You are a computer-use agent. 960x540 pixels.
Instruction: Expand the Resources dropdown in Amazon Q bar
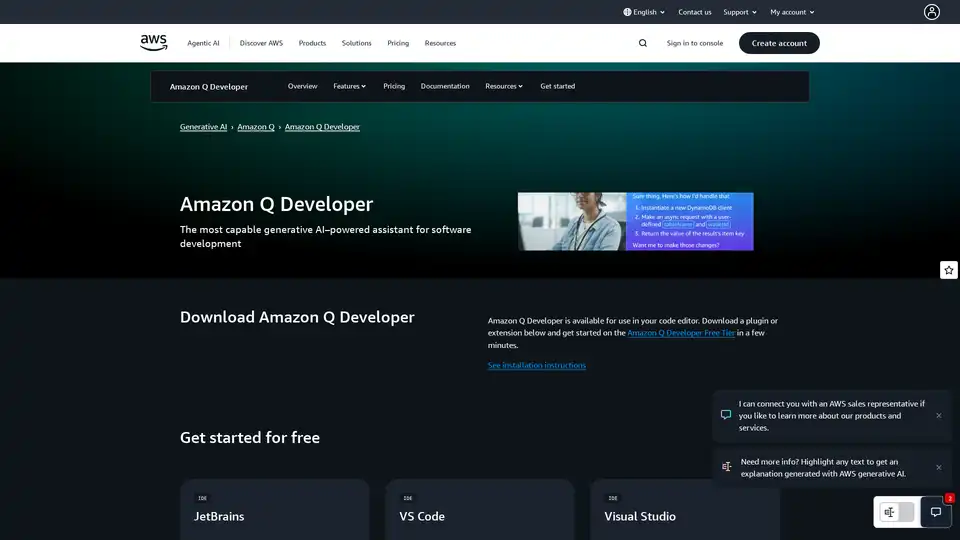click(504, 86)
